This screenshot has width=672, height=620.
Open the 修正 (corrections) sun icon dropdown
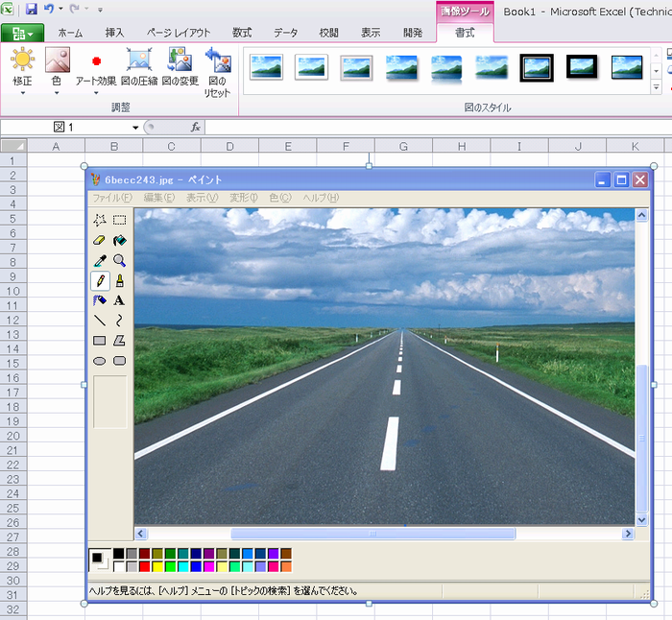(x=22, y=71)
